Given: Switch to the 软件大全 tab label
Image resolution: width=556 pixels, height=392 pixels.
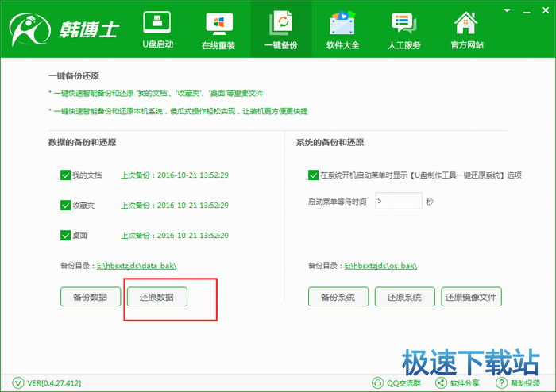Looking at the screenshot, I should (343, 45).
